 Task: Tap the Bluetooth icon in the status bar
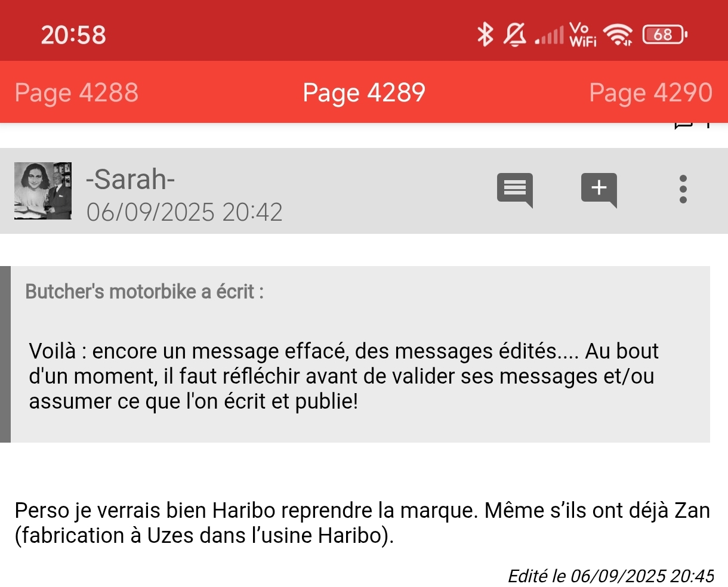(485, 35)
